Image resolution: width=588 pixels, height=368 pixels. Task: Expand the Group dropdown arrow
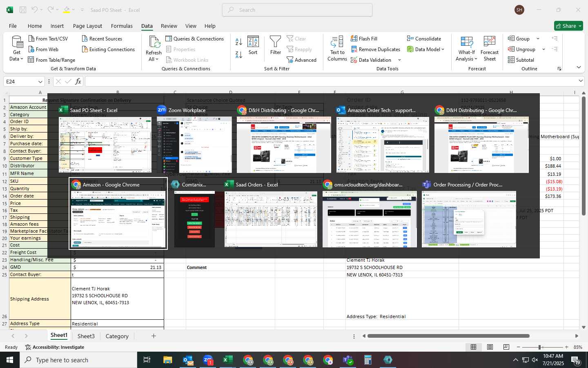[x=538, y=39]
